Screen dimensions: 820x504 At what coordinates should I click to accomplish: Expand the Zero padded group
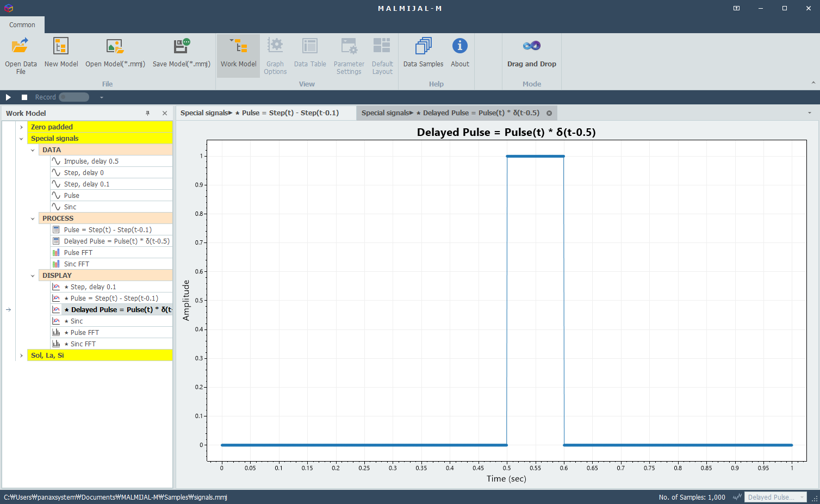pos(21,127)
